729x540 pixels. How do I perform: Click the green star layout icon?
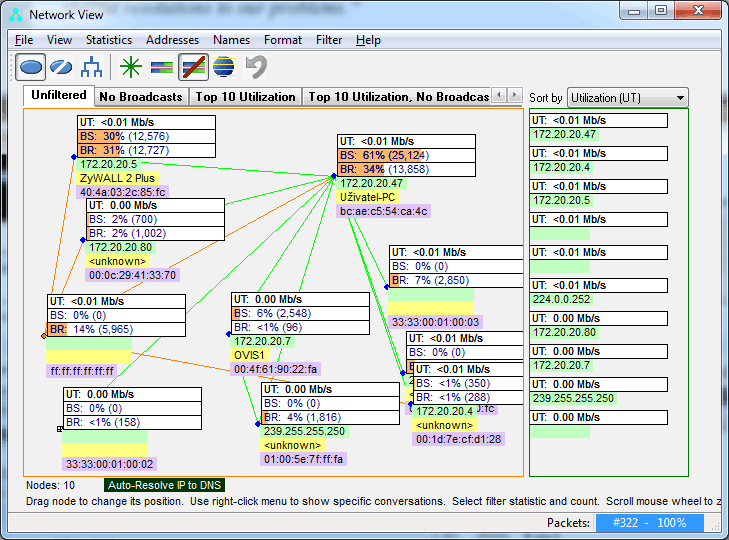(x=130, y=68)
